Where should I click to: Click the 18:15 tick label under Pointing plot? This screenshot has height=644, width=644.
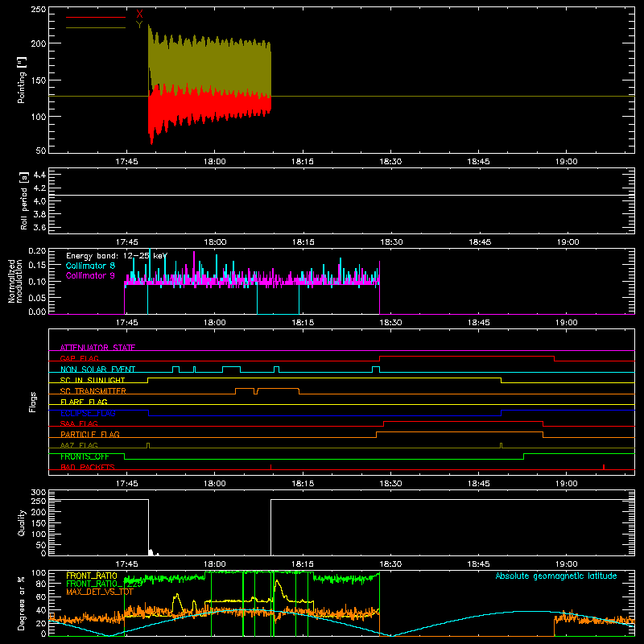[x=303, y=162]
